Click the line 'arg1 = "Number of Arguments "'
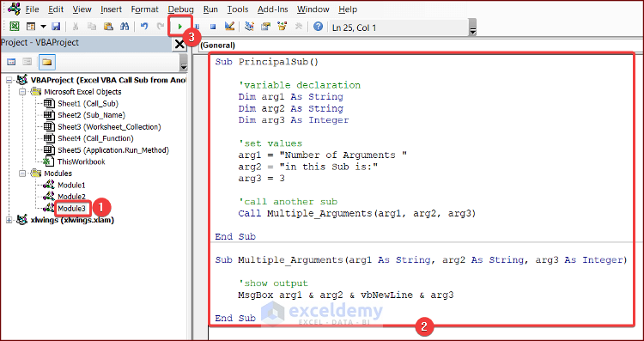The width and height of the screenshot is (644, 341). pyautogui.click(x=322, y=155)
